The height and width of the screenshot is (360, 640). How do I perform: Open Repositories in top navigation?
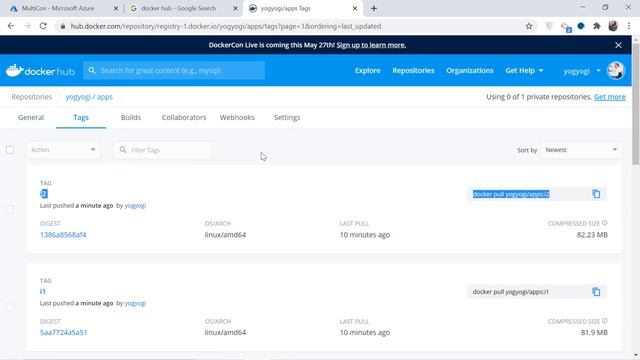pyautogui.click(x=413, y=71)
